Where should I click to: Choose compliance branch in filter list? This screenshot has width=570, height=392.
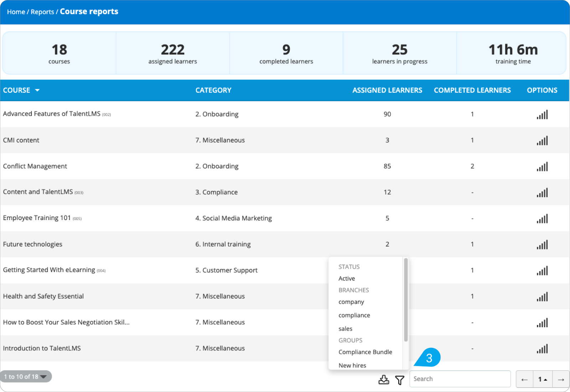tap(354, 315)
